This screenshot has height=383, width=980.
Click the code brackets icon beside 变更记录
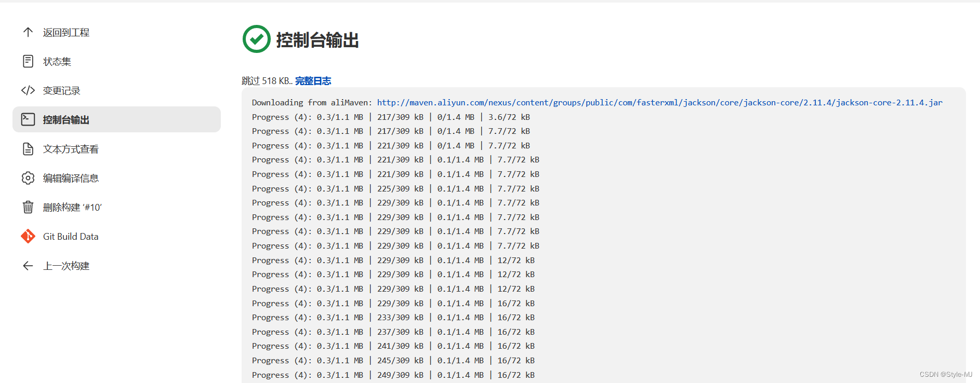pyautogui.click(x=28, y=90)
